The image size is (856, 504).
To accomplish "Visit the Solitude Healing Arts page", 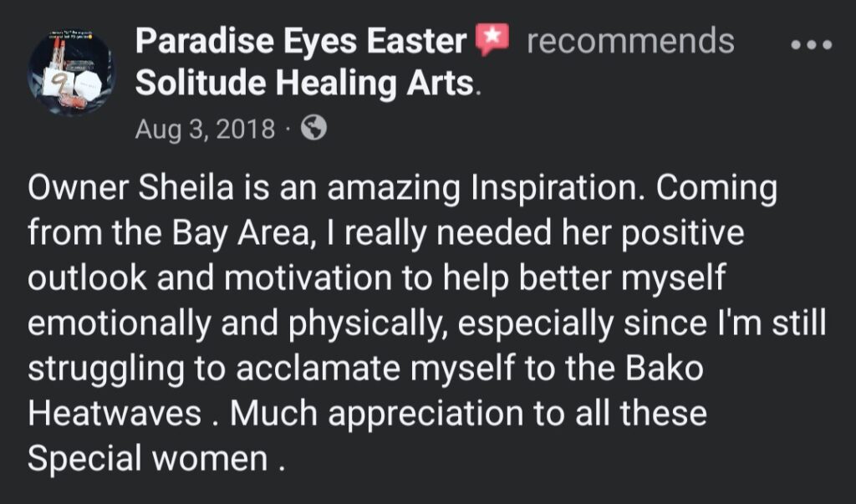I will point(304,84).
